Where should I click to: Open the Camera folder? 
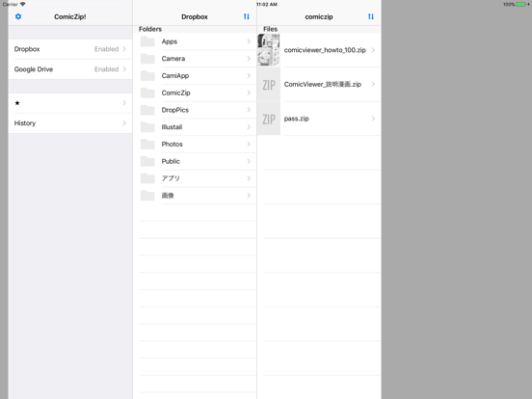(x=195, y=59)
